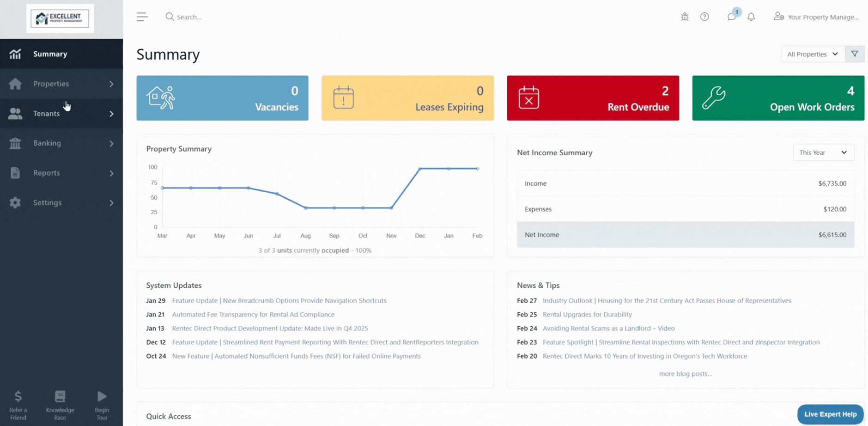Click the Live Expert Help button
868x426 pixels.
coord(830,414)
